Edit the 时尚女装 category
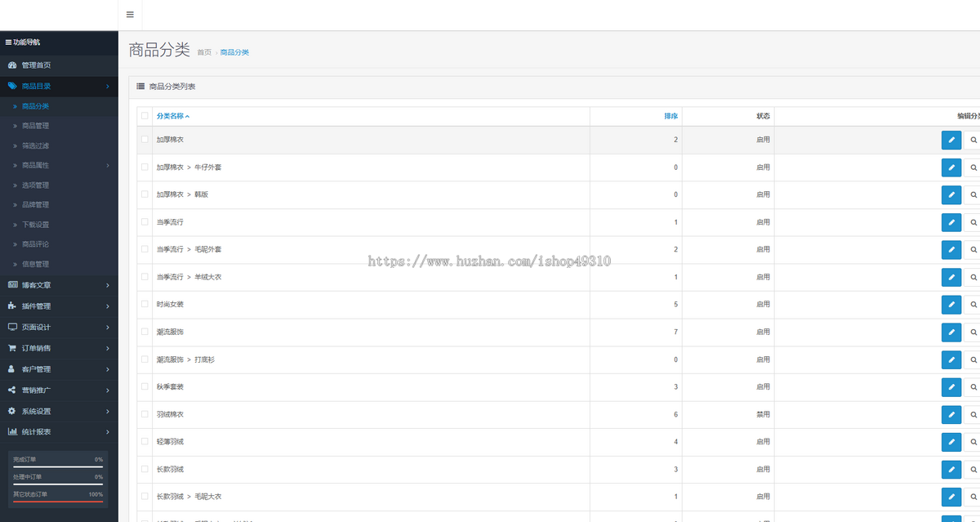 click(951, 305)
